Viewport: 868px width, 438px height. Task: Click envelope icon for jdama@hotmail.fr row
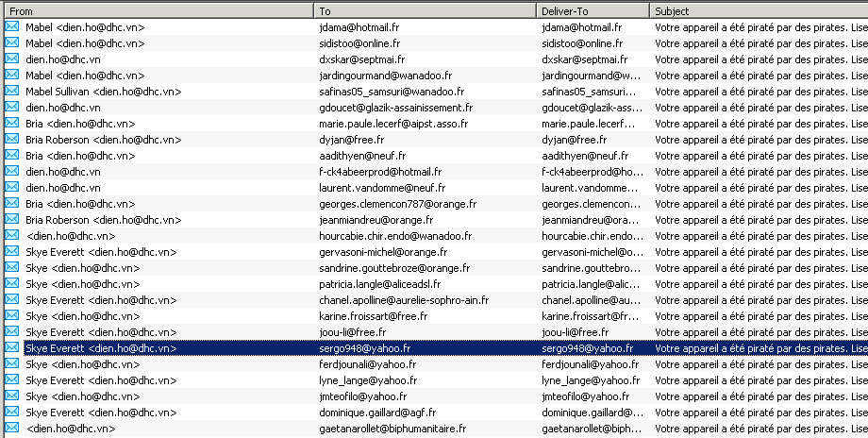coord(11,26)
